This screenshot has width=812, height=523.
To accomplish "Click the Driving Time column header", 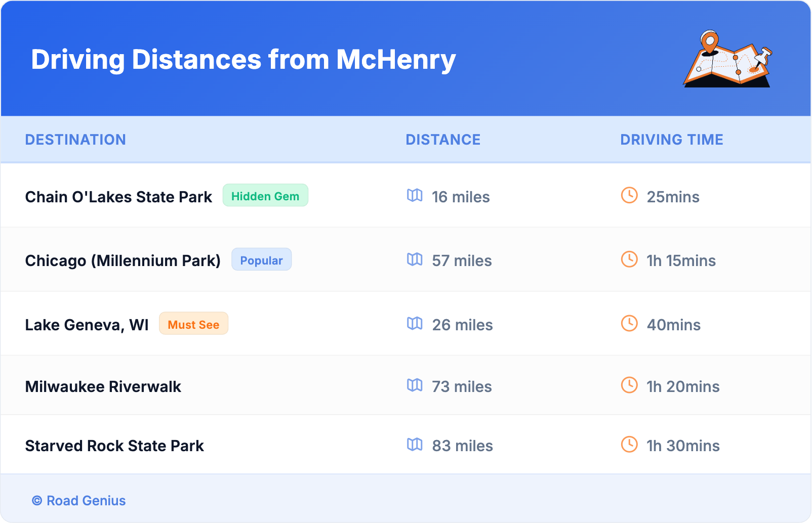I will point(671,140).
